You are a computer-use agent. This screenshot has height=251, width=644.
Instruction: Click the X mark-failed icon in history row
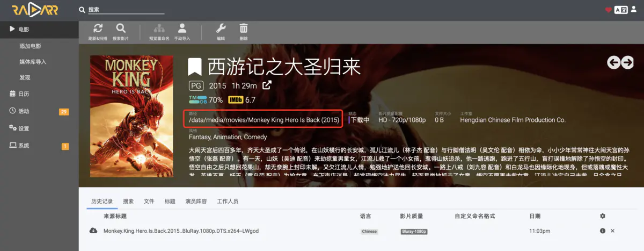click(x=612, y=231)
